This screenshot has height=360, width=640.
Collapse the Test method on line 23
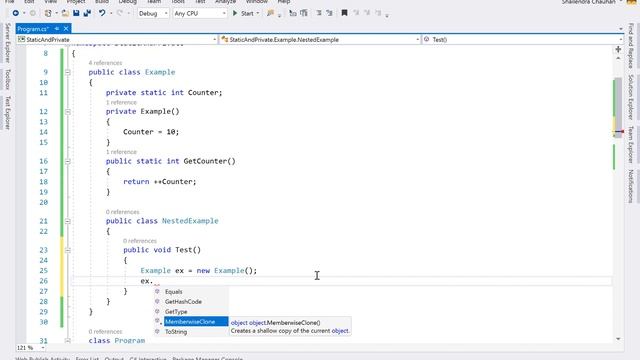tap(68, 250)
